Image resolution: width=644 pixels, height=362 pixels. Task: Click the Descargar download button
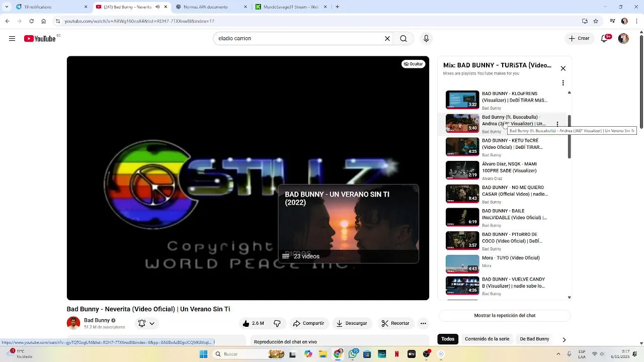click(351, 323)
